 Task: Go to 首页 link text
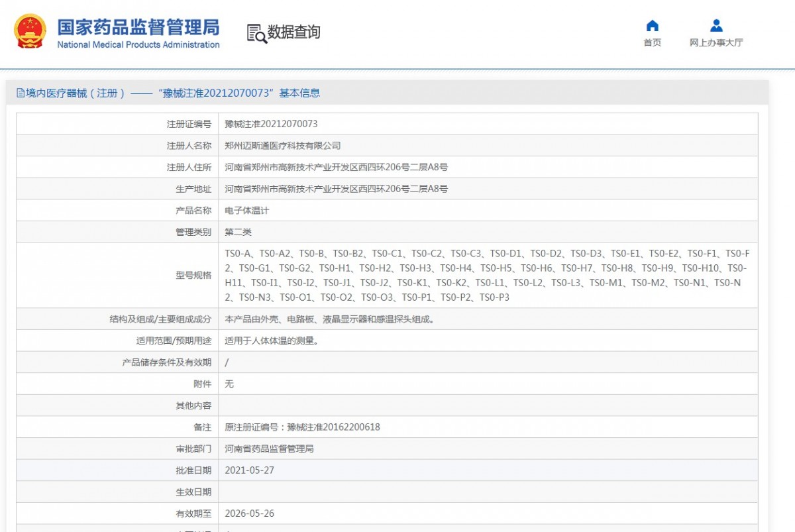pyautogui.click(x=653, y=42)
